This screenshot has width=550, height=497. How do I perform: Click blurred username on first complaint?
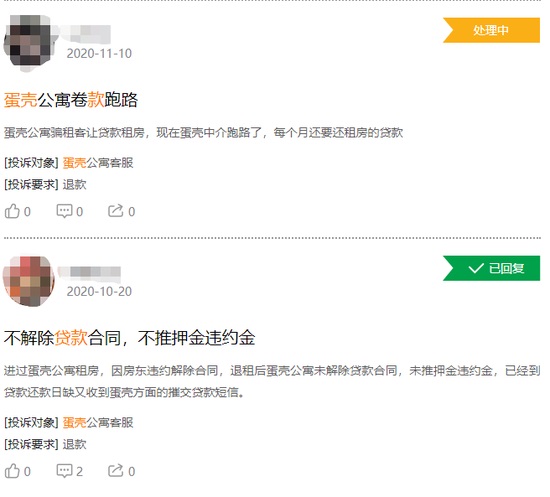pos(87,33)
